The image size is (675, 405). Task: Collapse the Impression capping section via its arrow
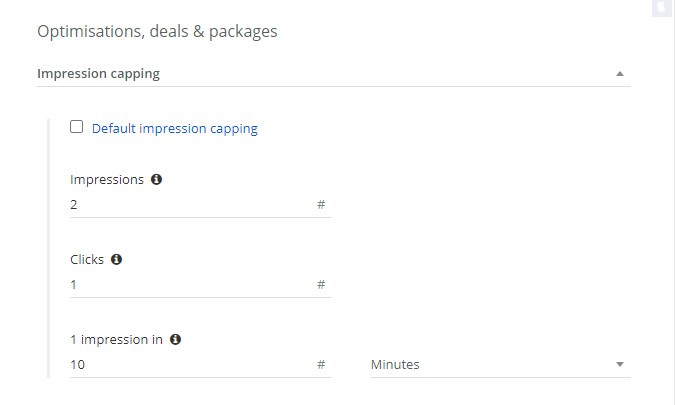pyautogui.click(x=620, y=74)
